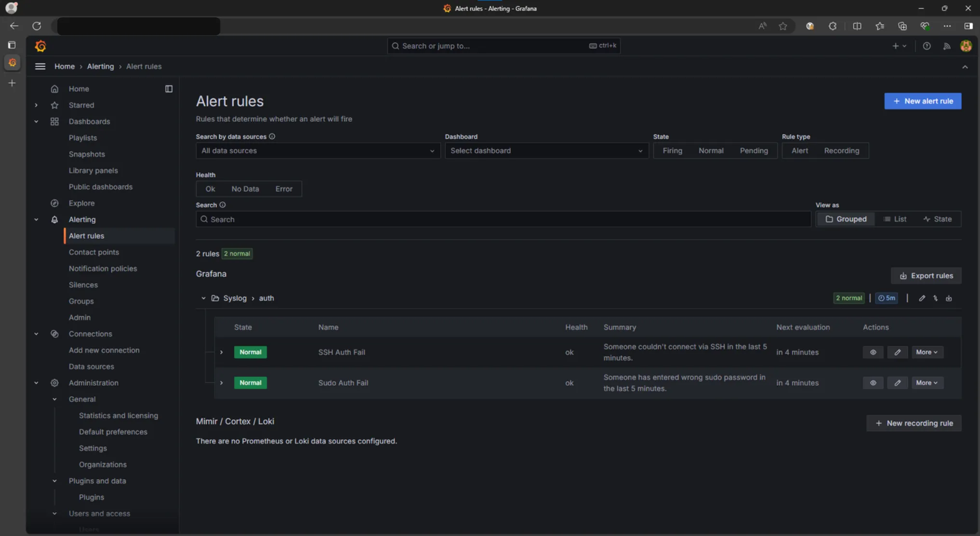
Task: Edit the auth group using pencil icon
Action: (x=922, y=298)
